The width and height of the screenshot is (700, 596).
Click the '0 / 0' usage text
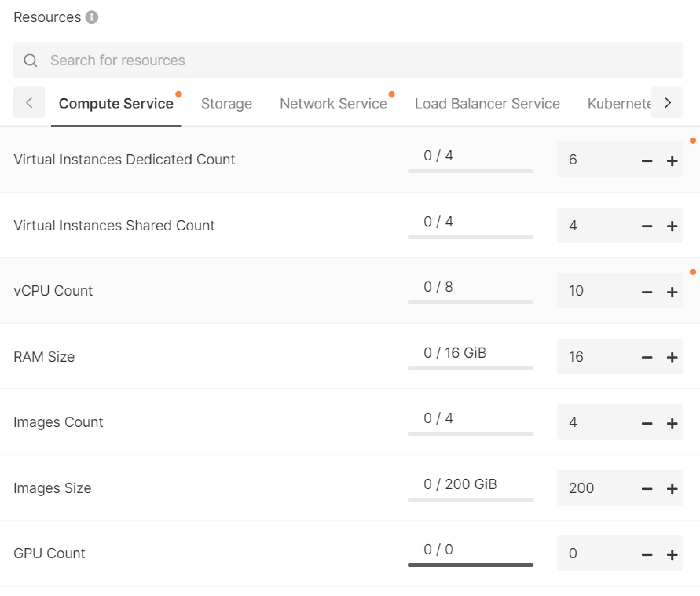438,549
